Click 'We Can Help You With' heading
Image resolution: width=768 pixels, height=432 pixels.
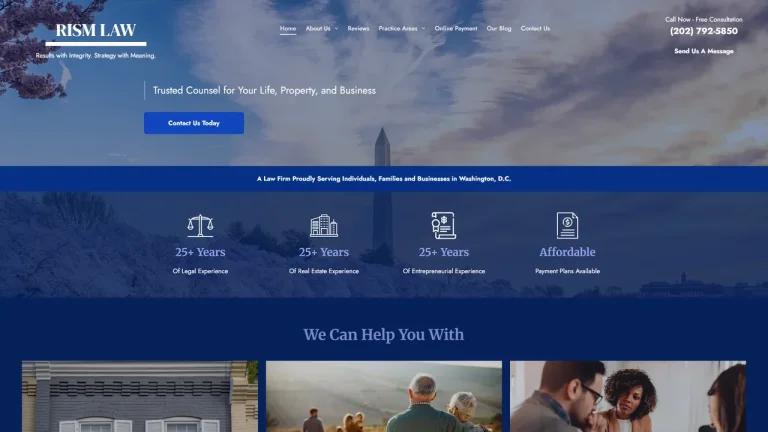pos(384,335)
